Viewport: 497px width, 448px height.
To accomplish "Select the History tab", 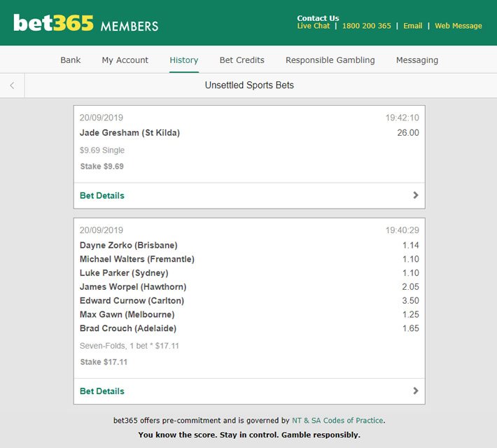I will coord(184,60).
